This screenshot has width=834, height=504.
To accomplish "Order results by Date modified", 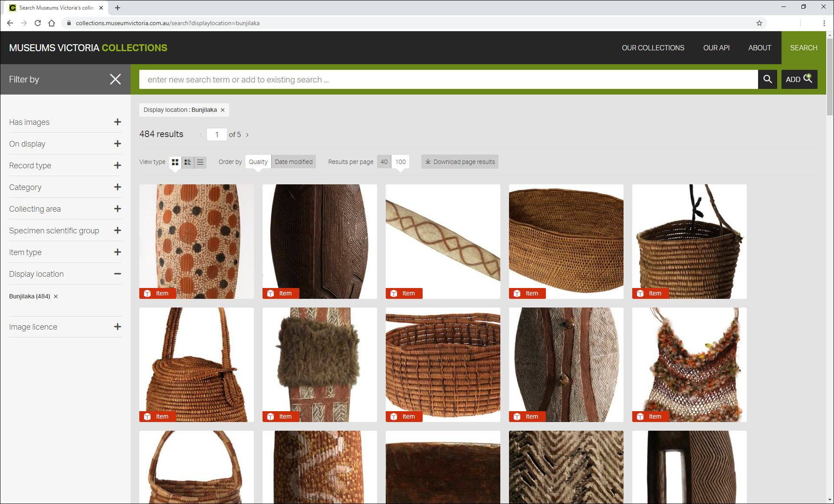I will pyautogui.click(x=294, y=162).
